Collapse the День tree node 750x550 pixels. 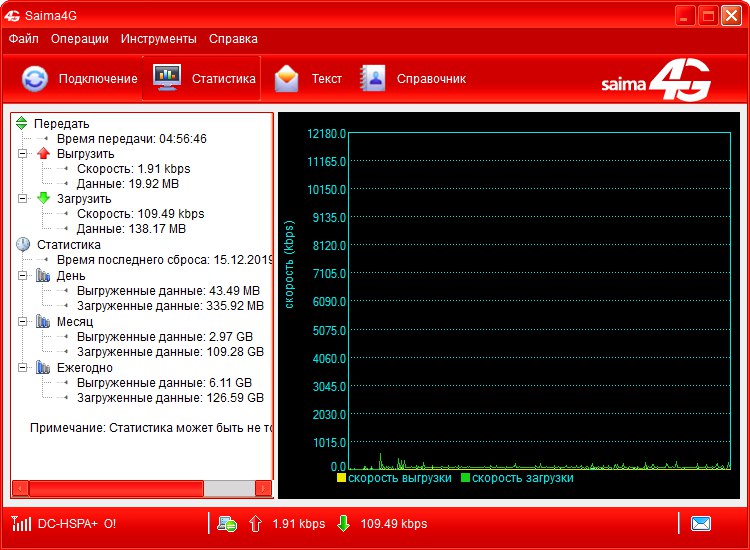pyautogui.click(x=22, y=275)
